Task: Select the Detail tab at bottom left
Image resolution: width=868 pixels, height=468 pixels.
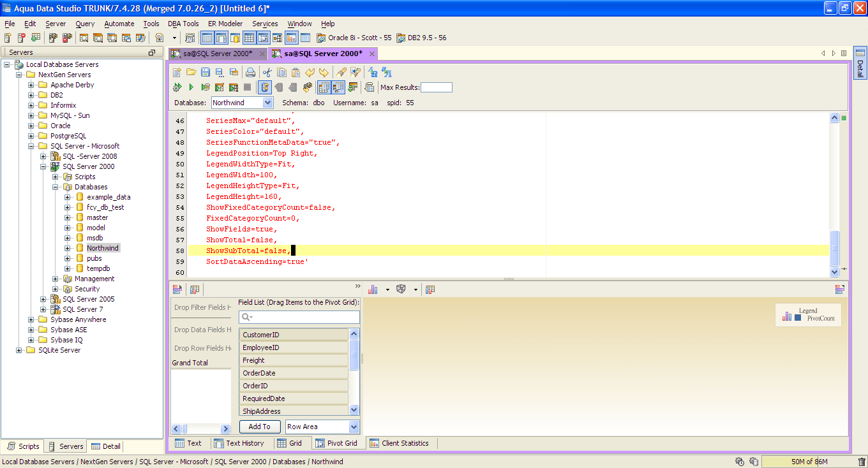Action: (x=105, y=446)
